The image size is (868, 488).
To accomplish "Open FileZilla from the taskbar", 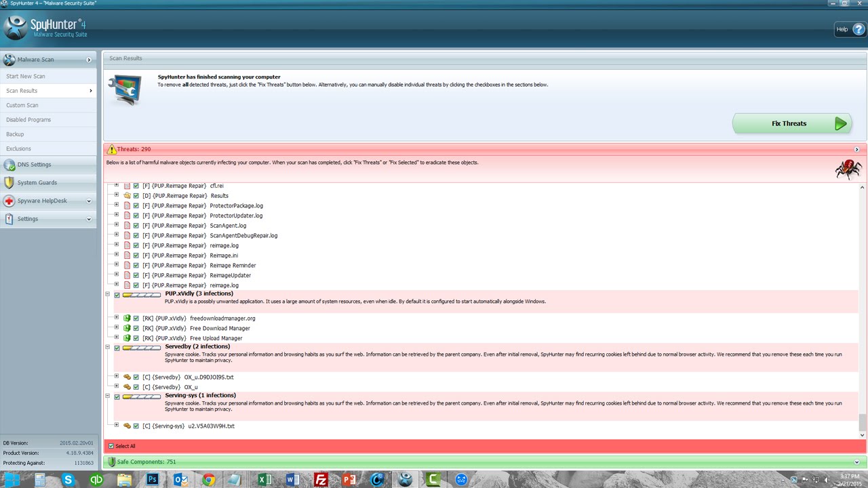I will [321, 480].
